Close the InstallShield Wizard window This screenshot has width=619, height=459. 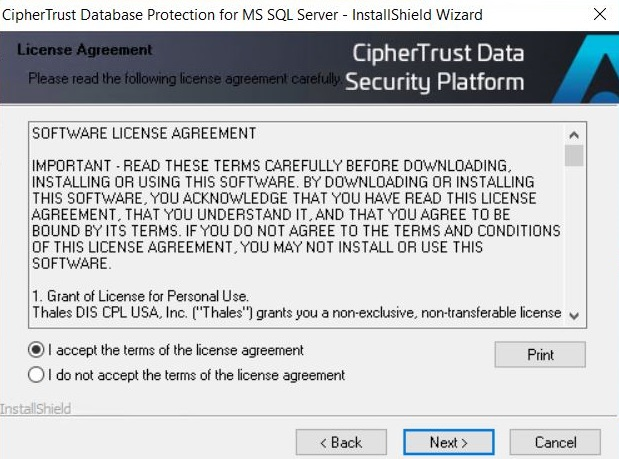(600, 15)
